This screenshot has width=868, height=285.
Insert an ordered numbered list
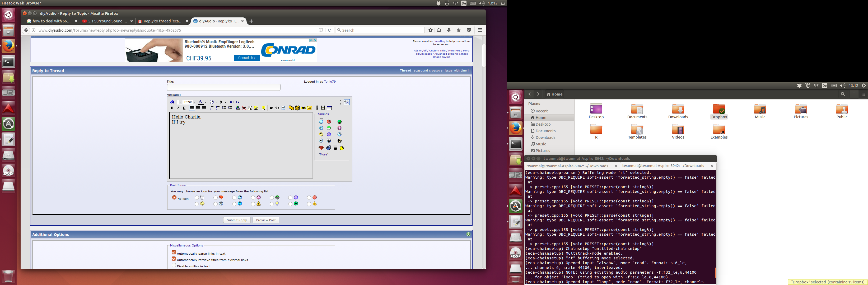[x=212, y=108]
